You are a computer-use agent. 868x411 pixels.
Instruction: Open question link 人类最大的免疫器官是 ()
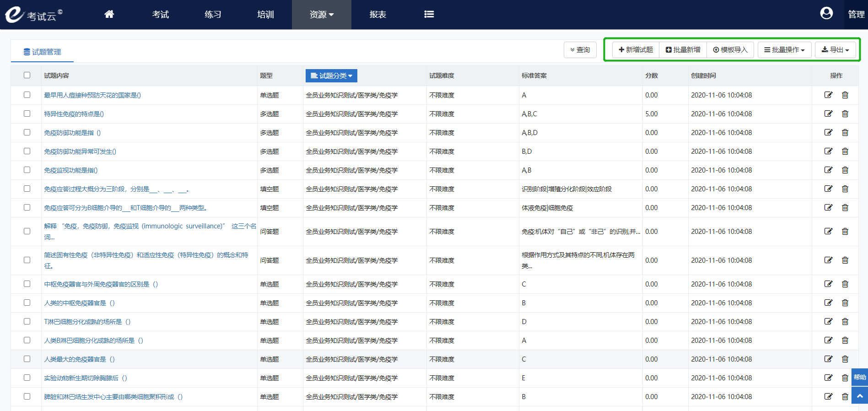click(x=79, y=359)
